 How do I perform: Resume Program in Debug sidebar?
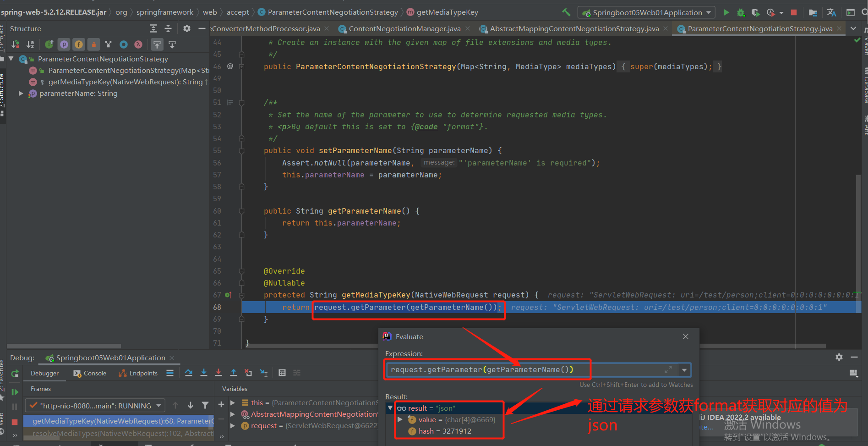pyautogui.click(x=15, y=392)
